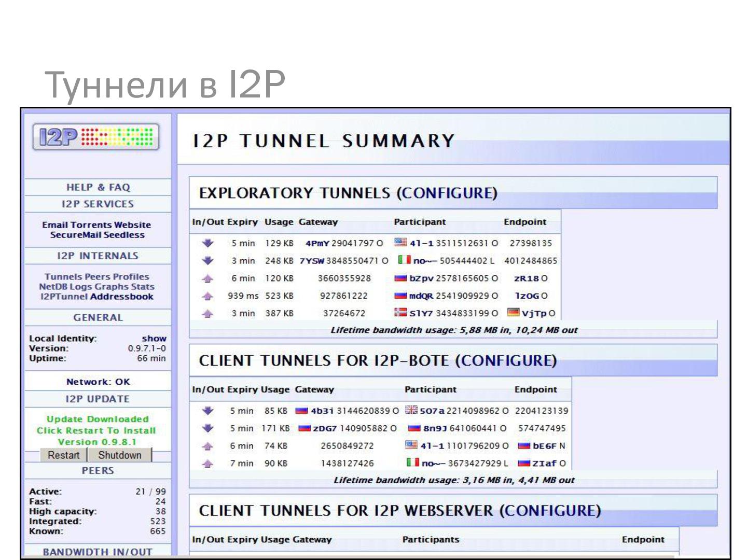Viewport: 747px width, 560px height.
Task: Open the I2P Update section header
Action: [98, 399]
